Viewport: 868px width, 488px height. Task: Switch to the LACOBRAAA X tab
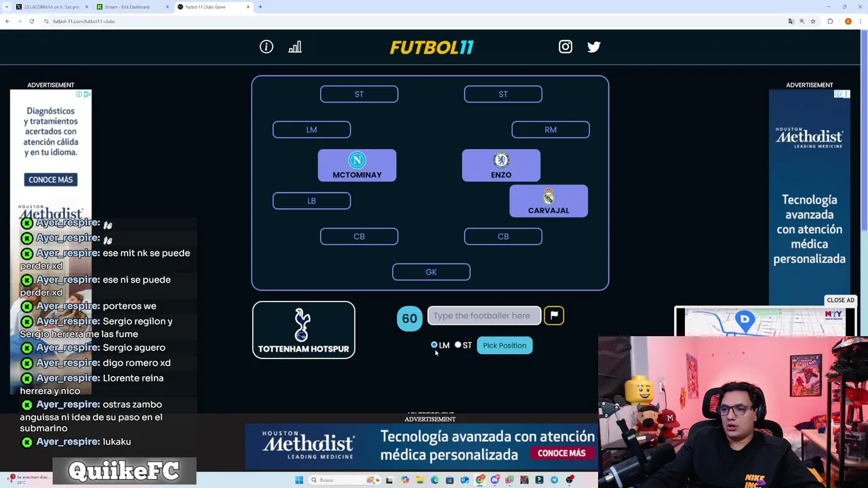pos(51,7)
